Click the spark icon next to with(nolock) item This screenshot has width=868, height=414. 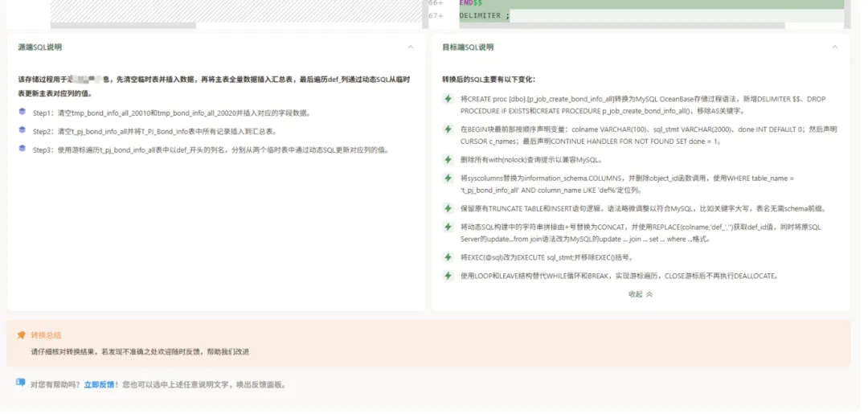[x=448, y=159]
